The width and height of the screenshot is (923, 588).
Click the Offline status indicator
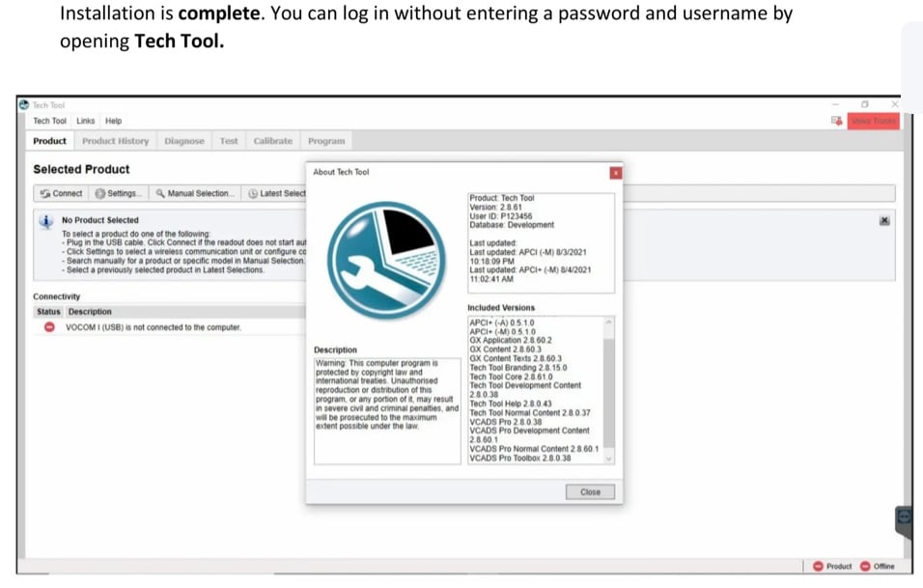(877, 566)
